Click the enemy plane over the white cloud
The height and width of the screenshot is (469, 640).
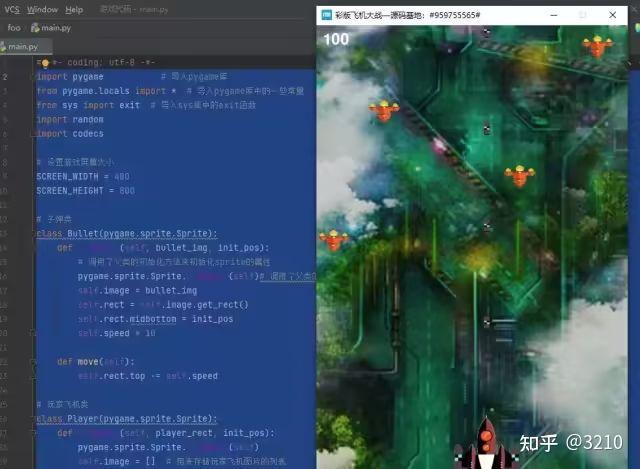pos(384,111)
